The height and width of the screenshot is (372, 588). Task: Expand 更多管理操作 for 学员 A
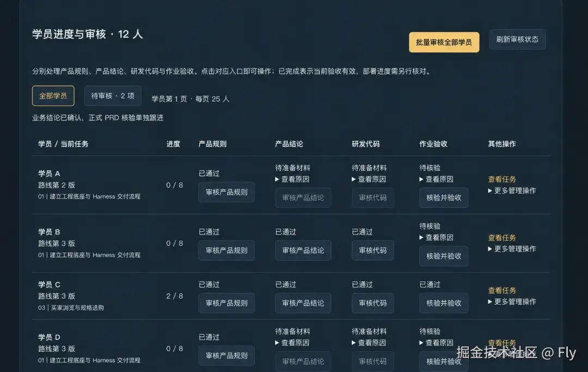click(512, 191)
